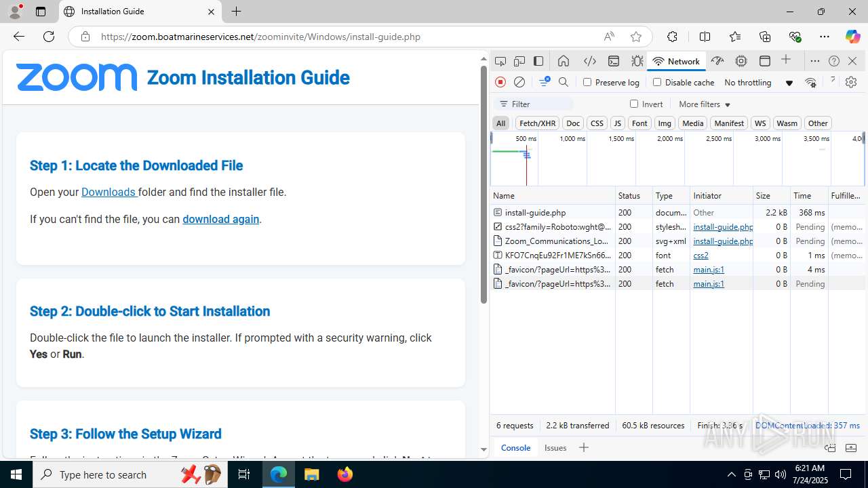Image resolution: width=868 pixels, height=488 pixels.
Task: Open the More filters dropdown
Action: click(705, 104)
